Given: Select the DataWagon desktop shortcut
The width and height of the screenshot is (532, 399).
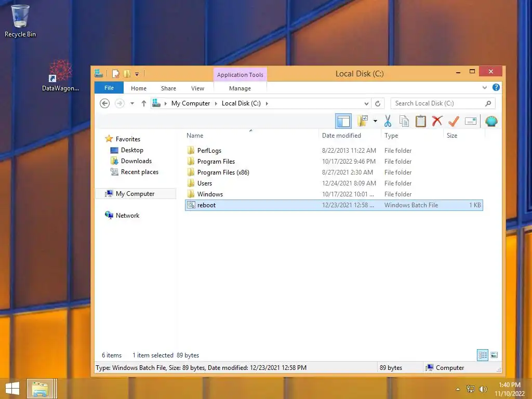Looking at the screenshot, I should [60, 76].
